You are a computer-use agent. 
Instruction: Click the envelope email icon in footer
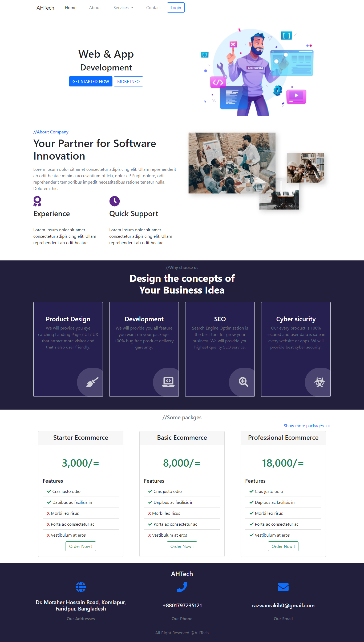[283, 587]
